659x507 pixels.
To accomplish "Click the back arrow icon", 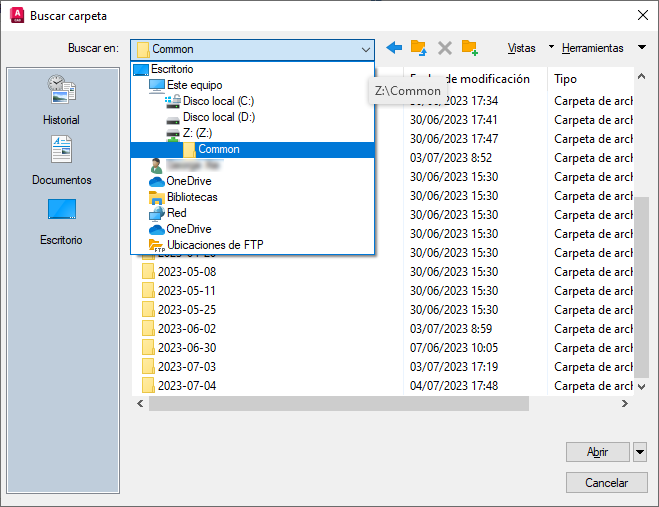I will (394, 48).
